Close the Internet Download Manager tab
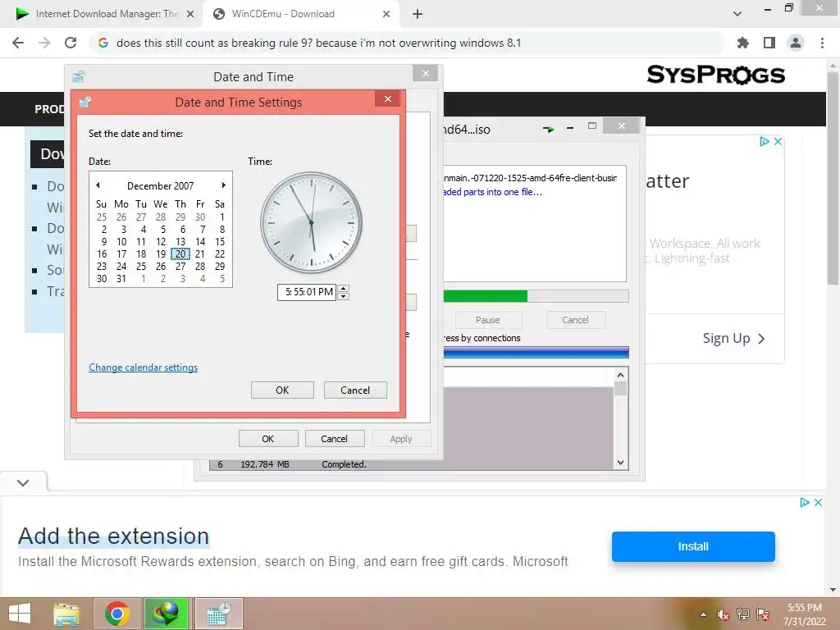This screenshot has height=630, width=840. point(190,14)
